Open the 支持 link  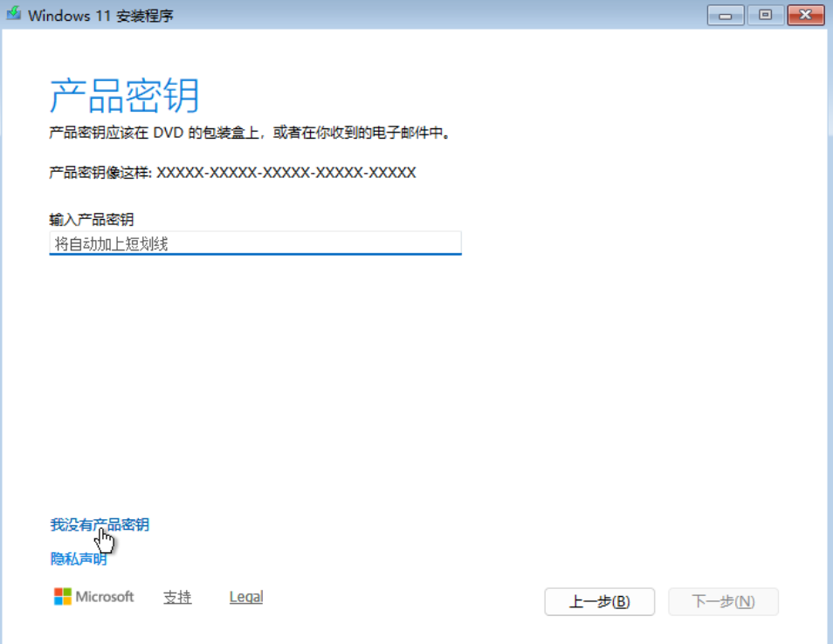click(177, 598)
